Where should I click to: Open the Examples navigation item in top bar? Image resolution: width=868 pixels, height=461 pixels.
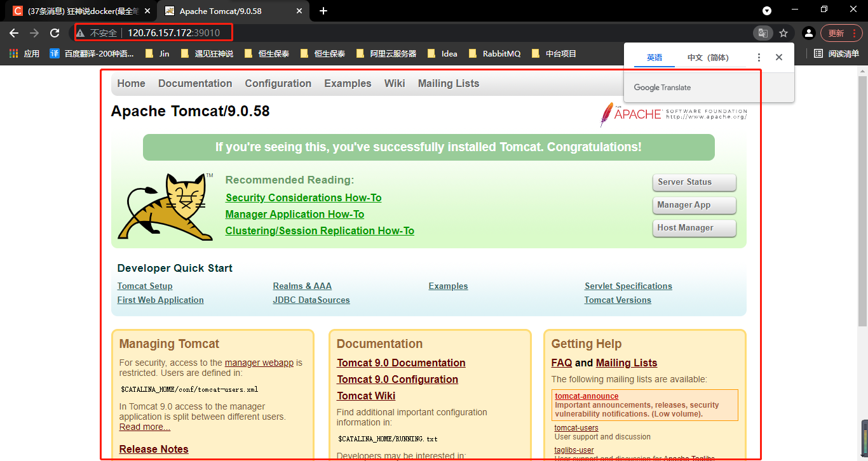pos(348,83)
